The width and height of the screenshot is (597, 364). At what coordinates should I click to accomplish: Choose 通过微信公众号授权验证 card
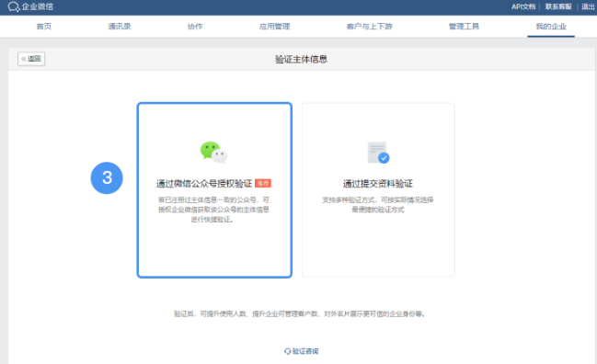(214, 190)
